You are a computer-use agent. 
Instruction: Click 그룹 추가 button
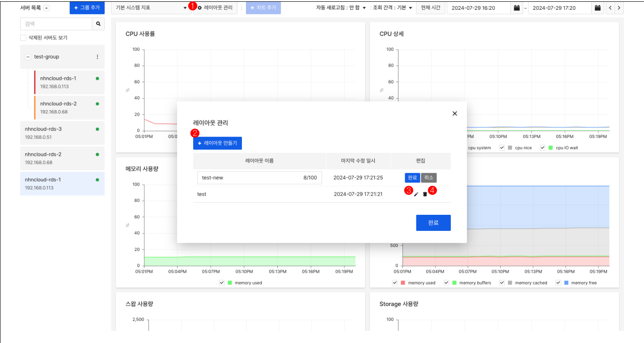87,8
